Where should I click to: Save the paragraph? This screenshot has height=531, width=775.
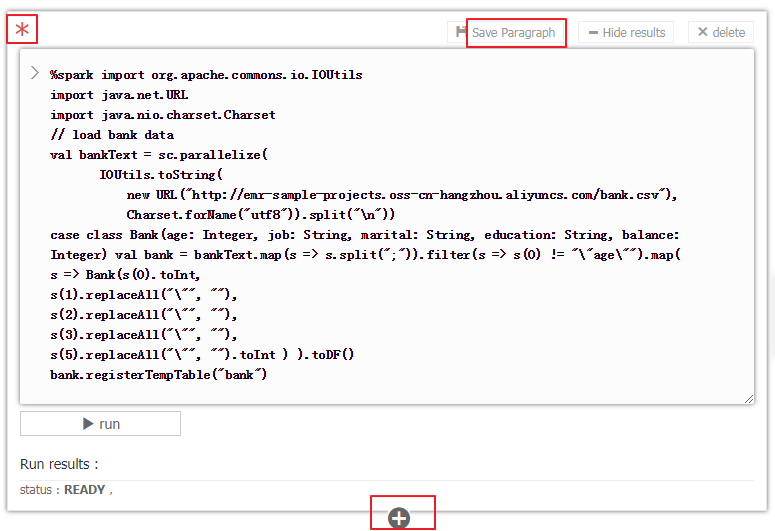click(x=513, y=33)
